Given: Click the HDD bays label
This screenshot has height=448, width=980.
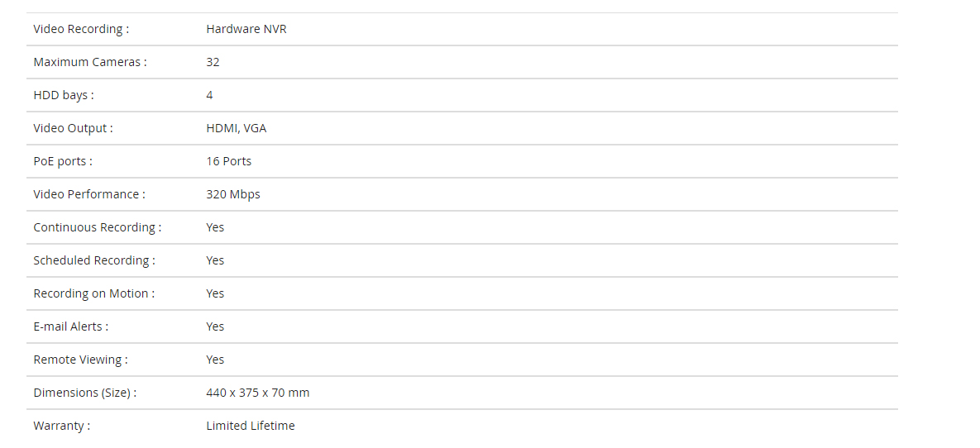Looking at the screenshot, I should click(64, 96).
